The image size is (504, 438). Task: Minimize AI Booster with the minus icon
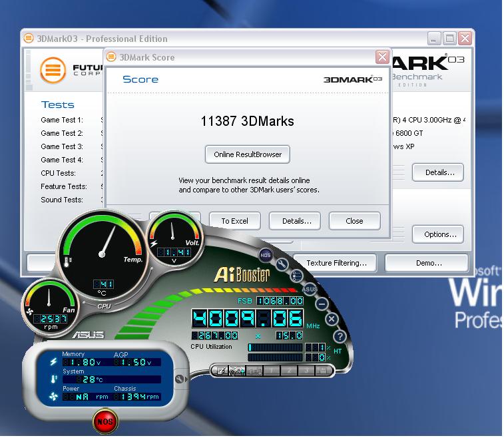click(x=322, y=304)
